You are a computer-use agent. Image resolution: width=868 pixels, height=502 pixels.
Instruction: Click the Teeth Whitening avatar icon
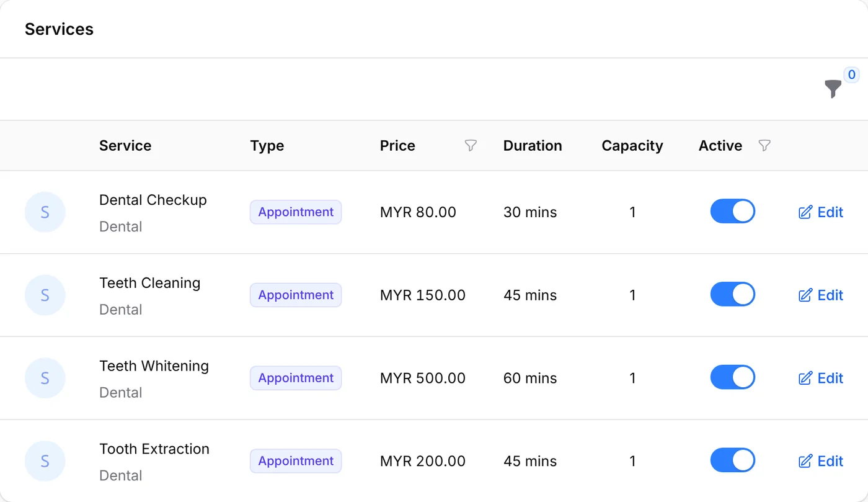pos(45,379)
